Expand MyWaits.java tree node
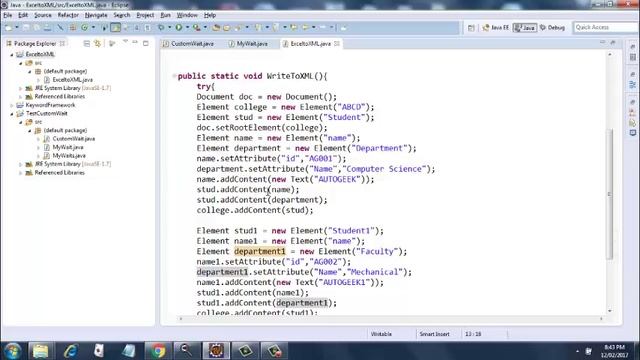 38,156
